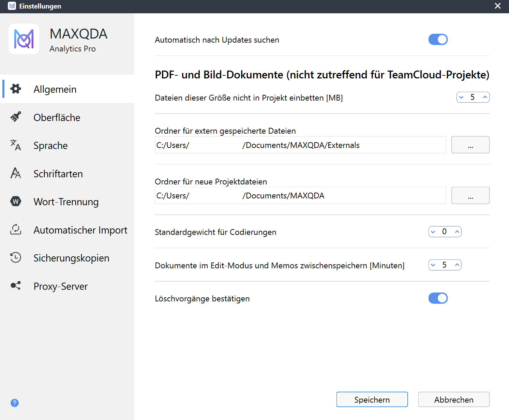Cancel changes via Abbrechen
The height and width of the screenshot is (420, 509).
pos(453,399)
